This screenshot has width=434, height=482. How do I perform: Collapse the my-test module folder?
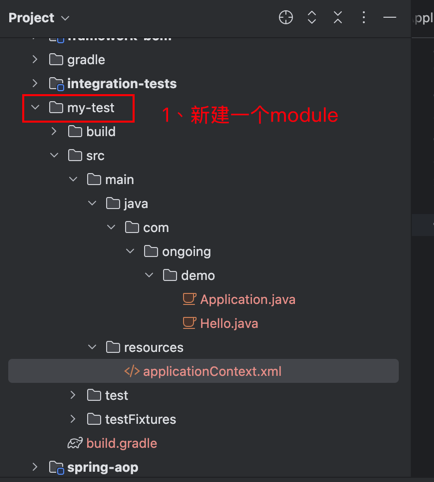click(x=35, y=108)
